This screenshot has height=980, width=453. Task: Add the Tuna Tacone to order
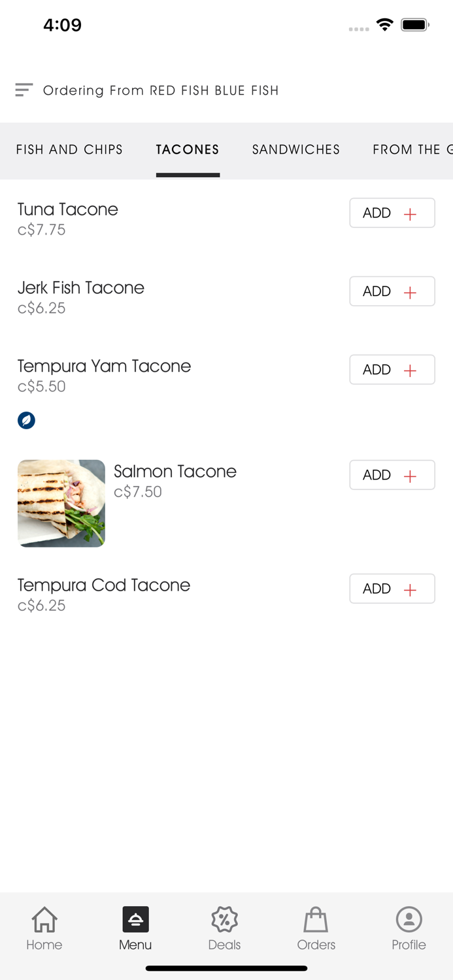point(392,212)
